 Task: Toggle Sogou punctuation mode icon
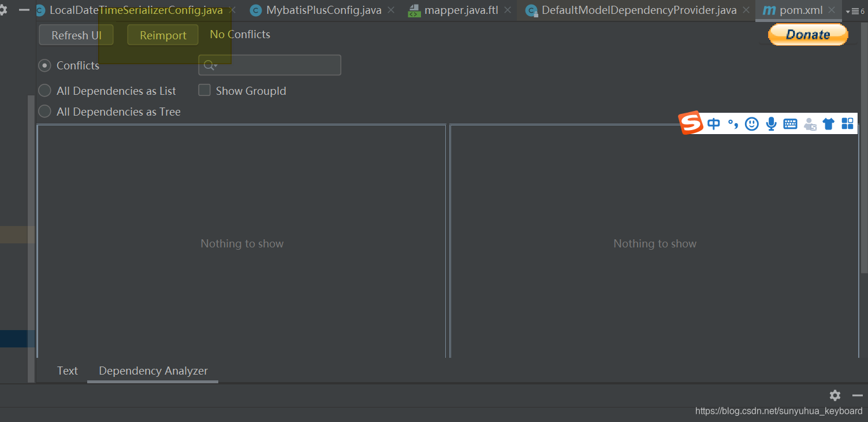pos(733,124)
